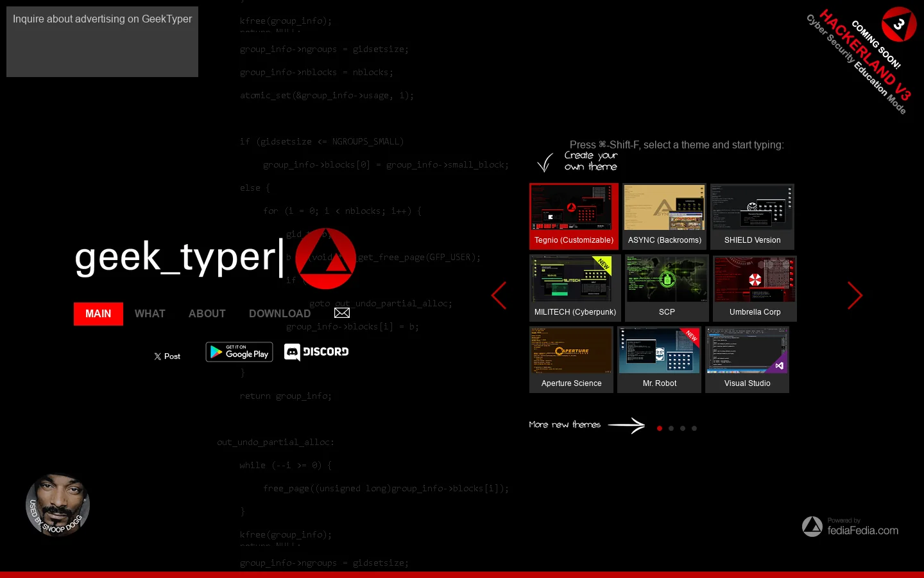Click Inquire about advertising on GeekTyper
Viewport: 924px width, 578px height.
pyautogui.click(x=102, y=19)
